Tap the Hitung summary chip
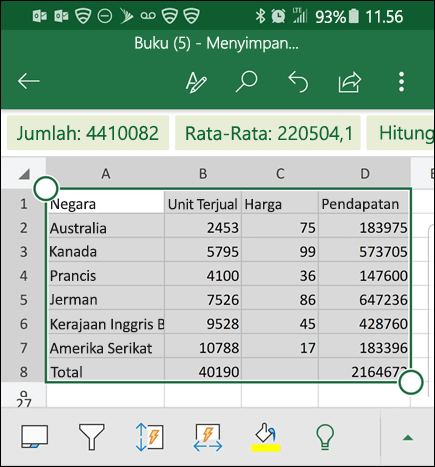 [x=401, y=133]
